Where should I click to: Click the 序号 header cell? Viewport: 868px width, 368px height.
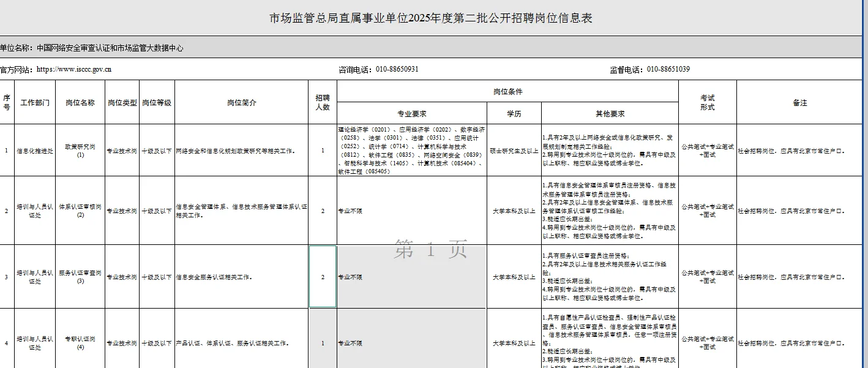7,102
